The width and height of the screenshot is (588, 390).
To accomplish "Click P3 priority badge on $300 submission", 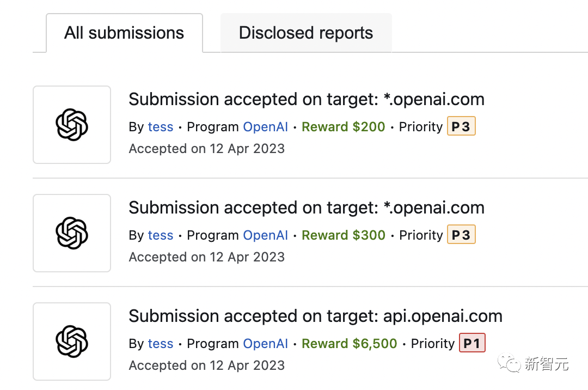I will click(461, 235).
